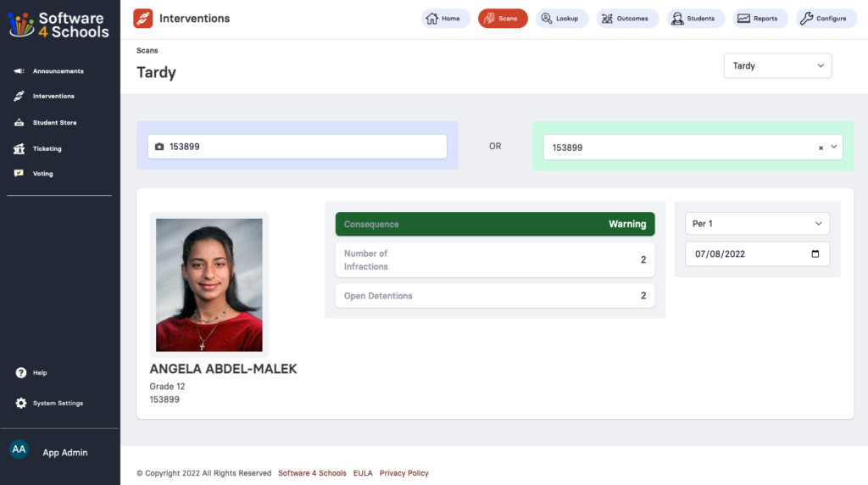Click the Interventions header title
This screenshot has width=868, height=485.
194,19
